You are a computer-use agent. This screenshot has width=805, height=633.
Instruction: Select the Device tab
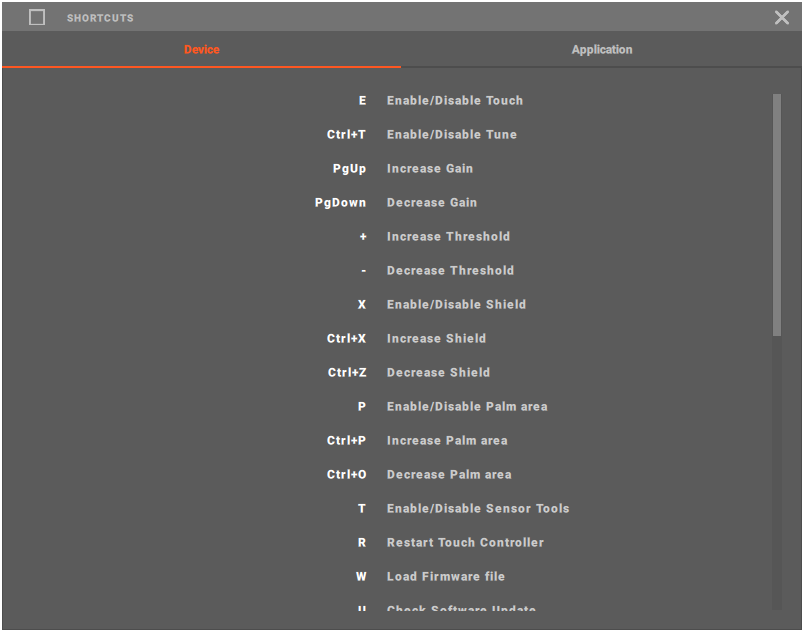pos(202,49)
